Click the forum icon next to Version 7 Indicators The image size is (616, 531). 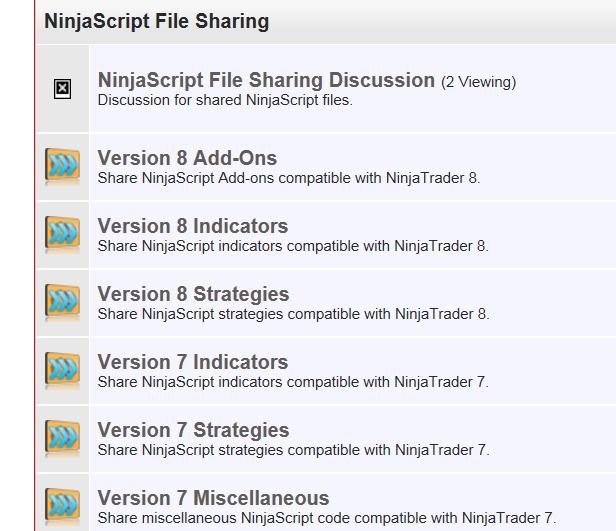62,369
